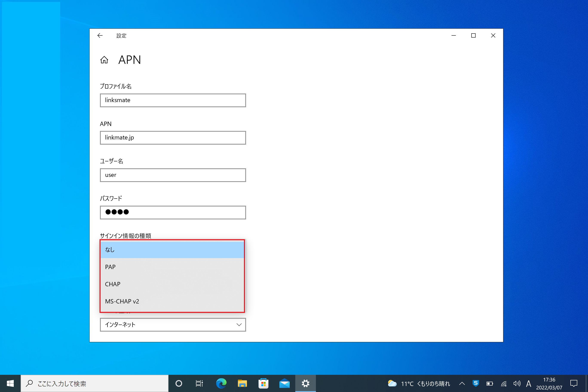Launch Microsoft Edge from the taskbar
This screenshot has width=588, height=392.
coord(221,383)
